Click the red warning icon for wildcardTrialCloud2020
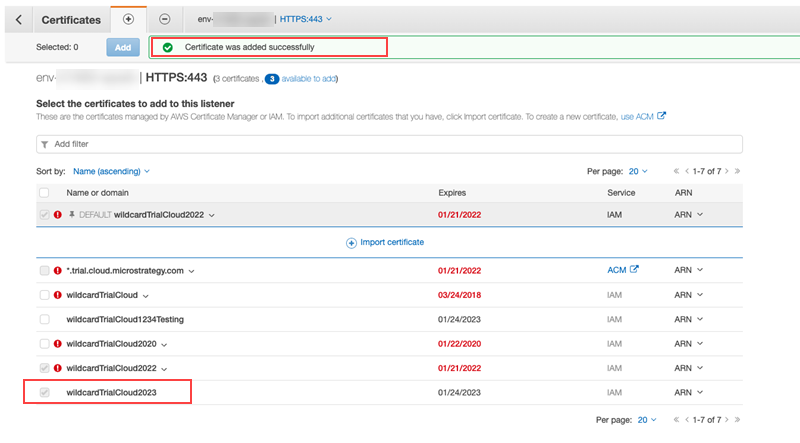 coord(57,344)
